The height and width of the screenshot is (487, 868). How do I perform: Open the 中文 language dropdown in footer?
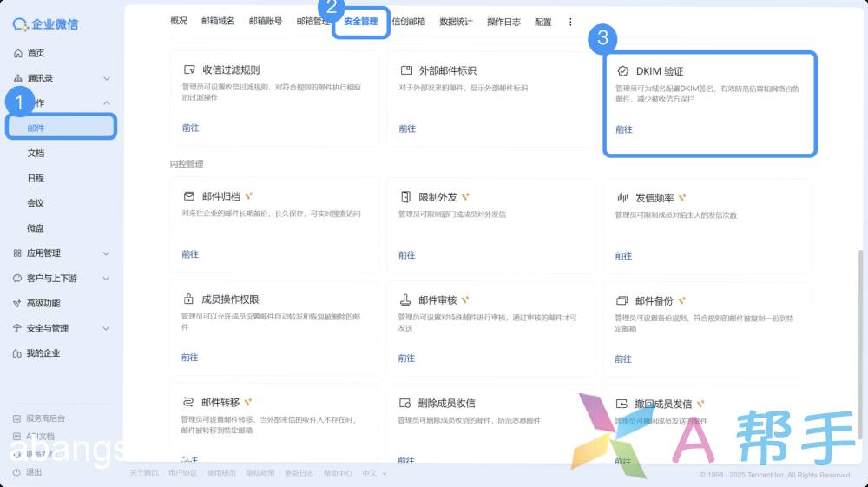tap(374, 473)
